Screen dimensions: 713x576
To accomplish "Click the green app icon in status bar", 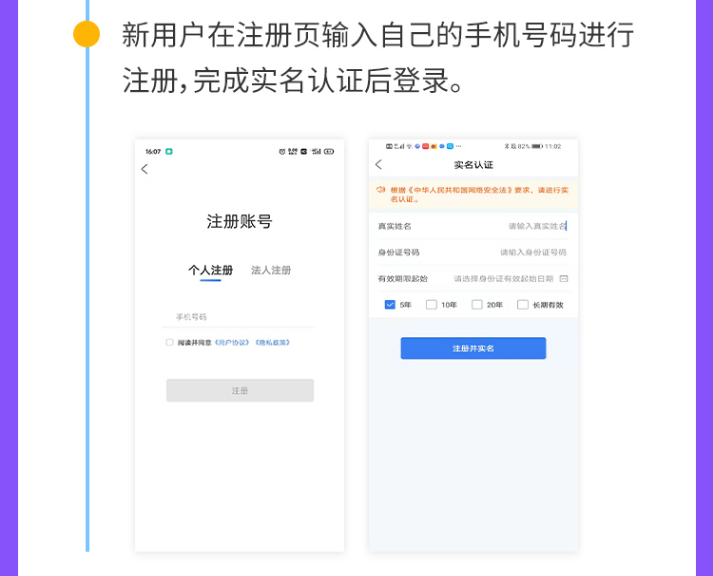I will tap(169, 151).
